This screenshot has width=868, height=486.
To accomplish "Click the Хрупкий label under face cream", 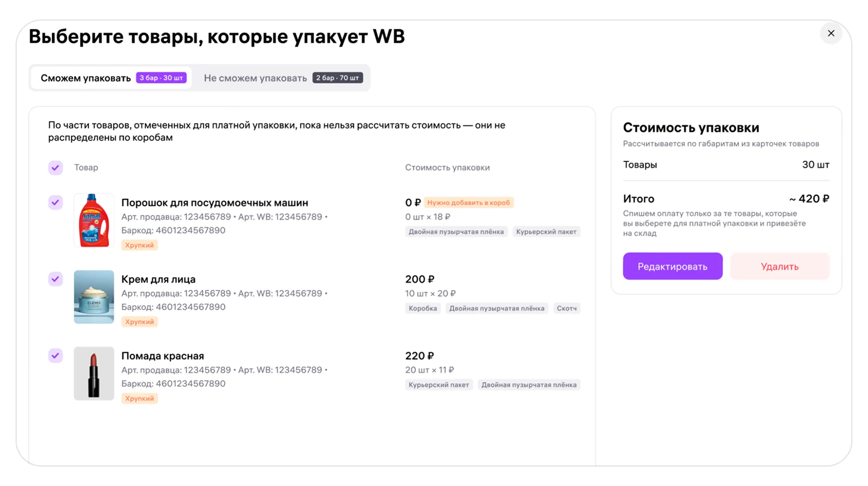I will click(x=139, y=322).
